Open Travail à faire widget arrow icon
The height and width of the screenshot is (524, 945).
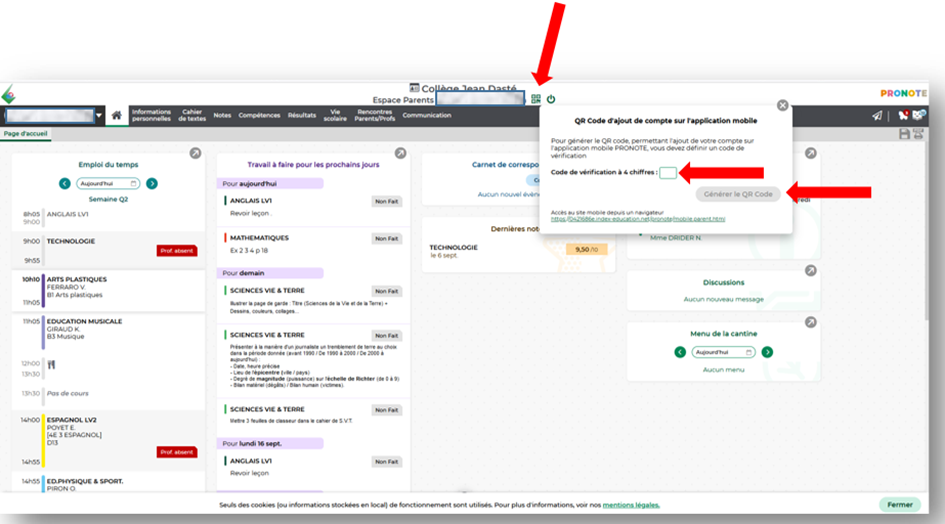[400, 153]
